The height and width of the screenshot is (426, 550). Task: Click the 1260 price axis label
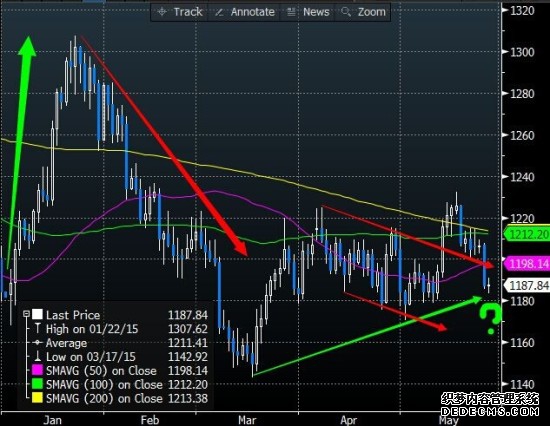522,135
